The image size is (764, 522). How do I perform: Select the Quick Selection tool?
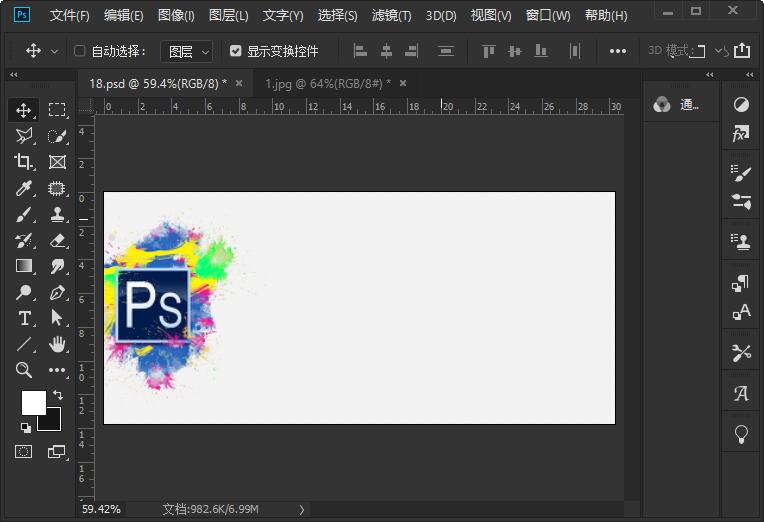click(57, 136)
